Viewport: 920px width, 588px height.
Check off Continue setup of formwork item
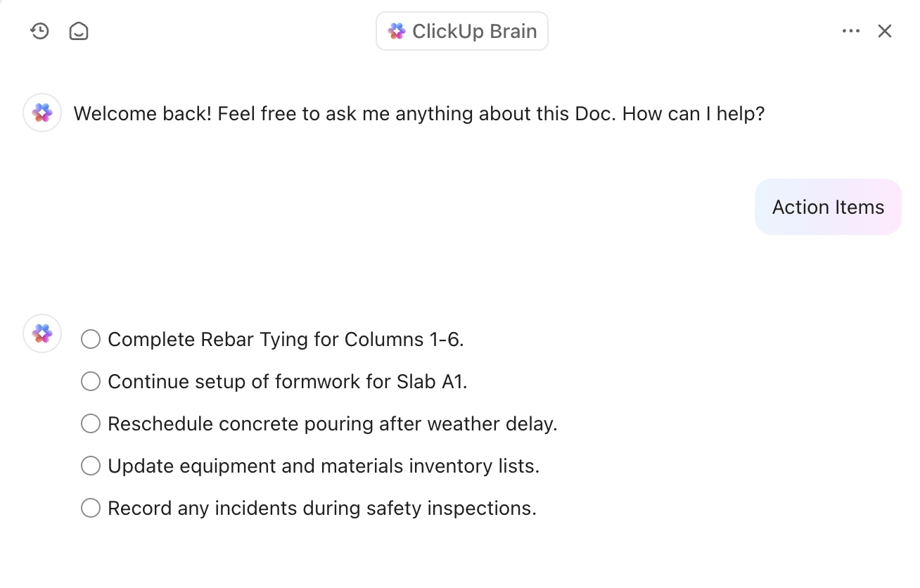(91, 382)
